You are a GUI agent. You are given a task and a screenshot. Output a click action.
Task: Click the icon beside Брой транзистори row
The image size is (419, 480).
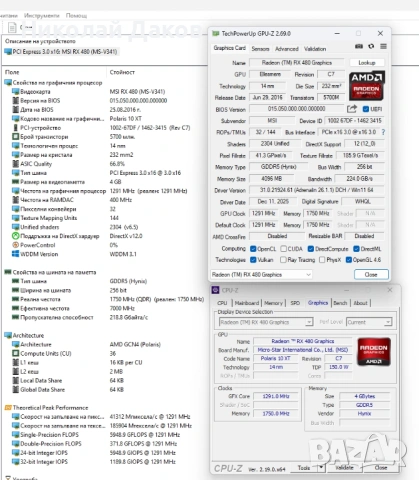click(15, 137)
